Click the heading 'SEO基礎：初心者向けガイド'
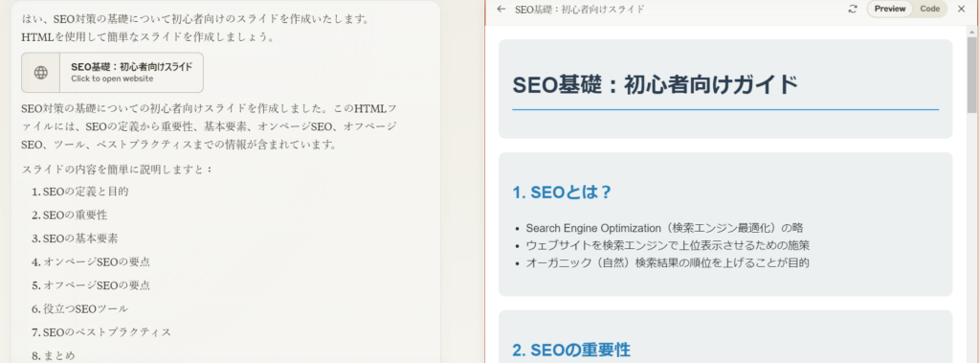The height and width of the screenshot is (363, 980). pyautogui.click(x=655, y=84)
